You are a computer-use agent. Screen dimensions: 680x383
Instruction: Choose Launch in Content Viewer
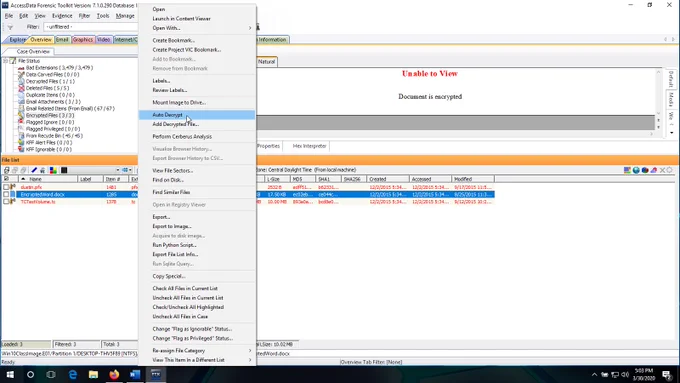[197, 19]
